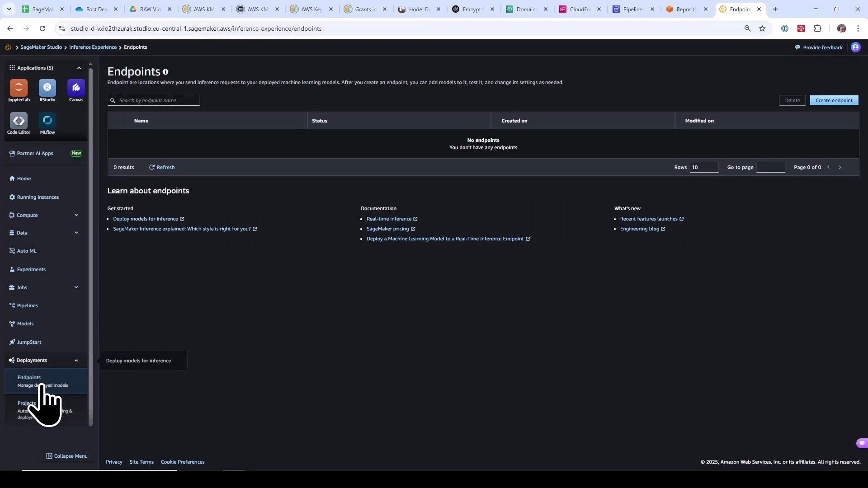This screenshot has height=488, width=868.
Task: Open JumpStart in sidebar
Action: (x=25, y=342)
